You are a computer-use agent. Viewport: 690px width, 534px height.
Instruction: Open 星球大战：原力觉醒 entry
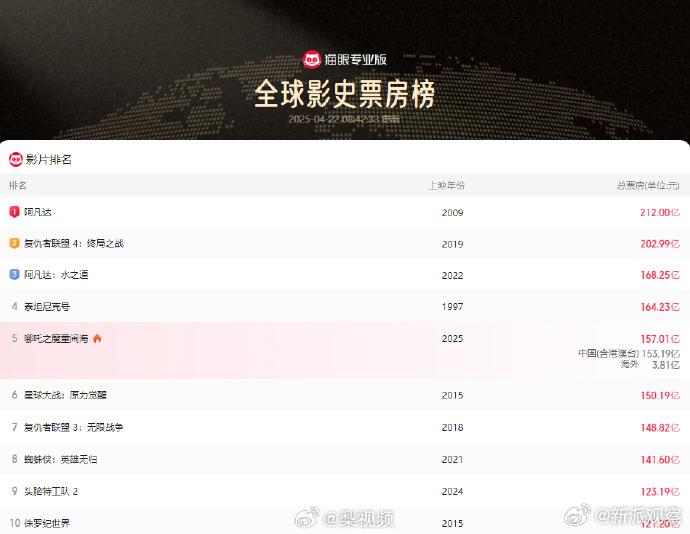point(65,395)
